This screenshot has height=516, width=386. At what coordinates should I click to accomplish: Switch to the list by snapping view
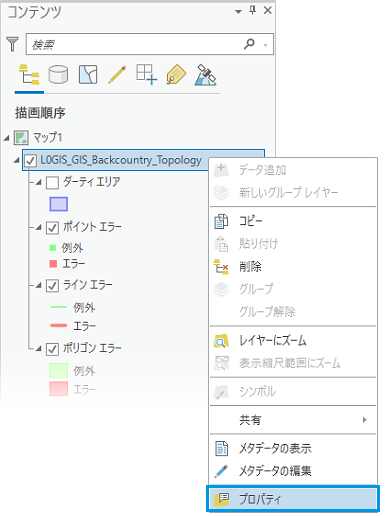[147, 74]
